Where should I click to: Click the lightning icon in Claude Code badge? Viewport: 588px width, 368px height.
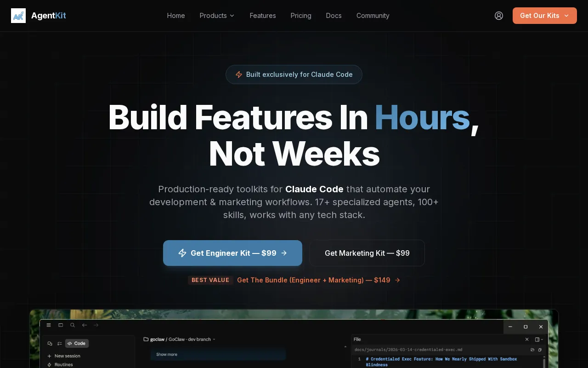click(239, 75)
